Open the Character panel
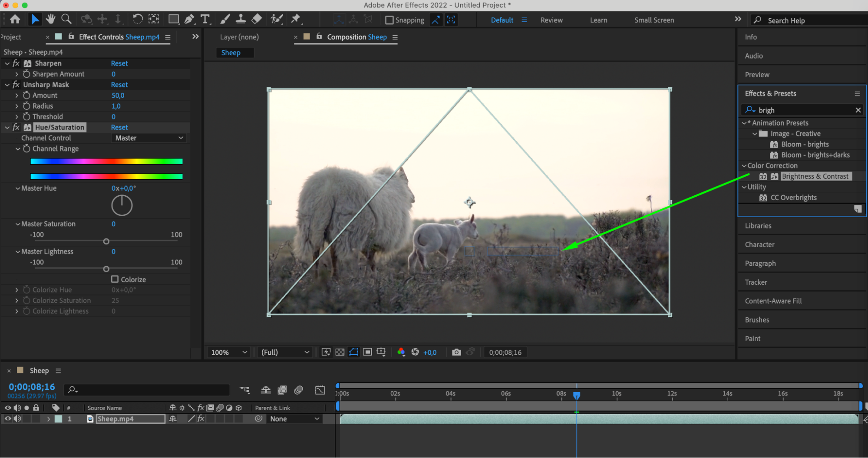Viewport: 868px width, 458px height. point(759,244)
